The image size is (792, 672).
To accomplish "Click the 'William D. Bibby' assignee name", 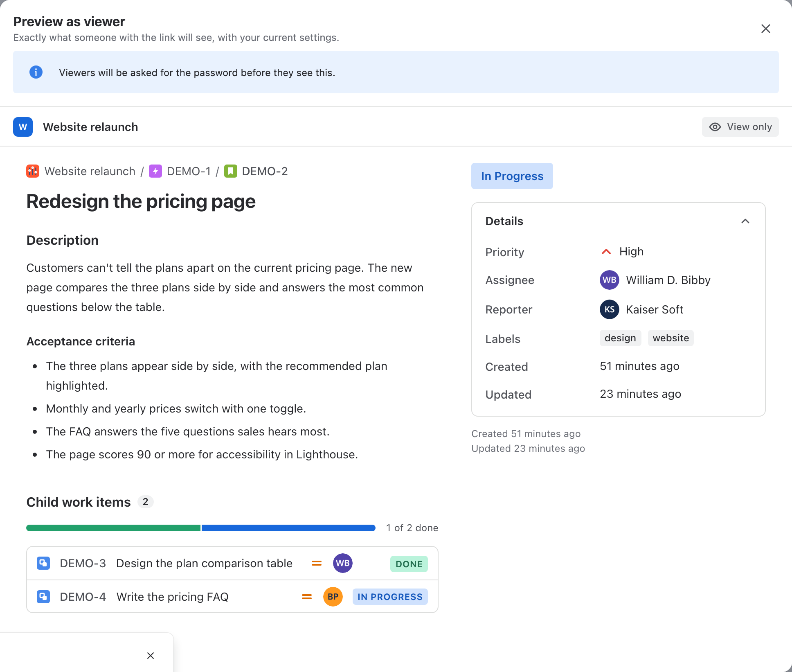I will pyautogui.click(x=668, y=280).
